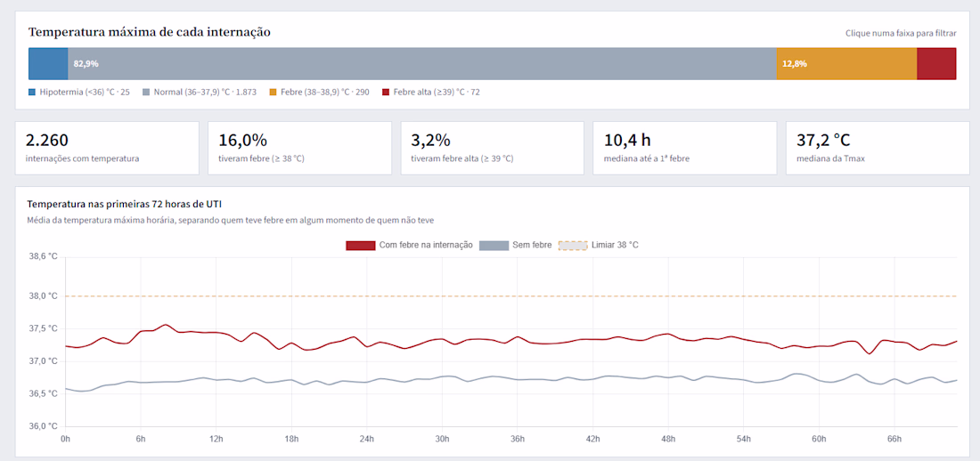Click the orange Febre legend swatch
980x461 pixels.
(x=274, y=93)
